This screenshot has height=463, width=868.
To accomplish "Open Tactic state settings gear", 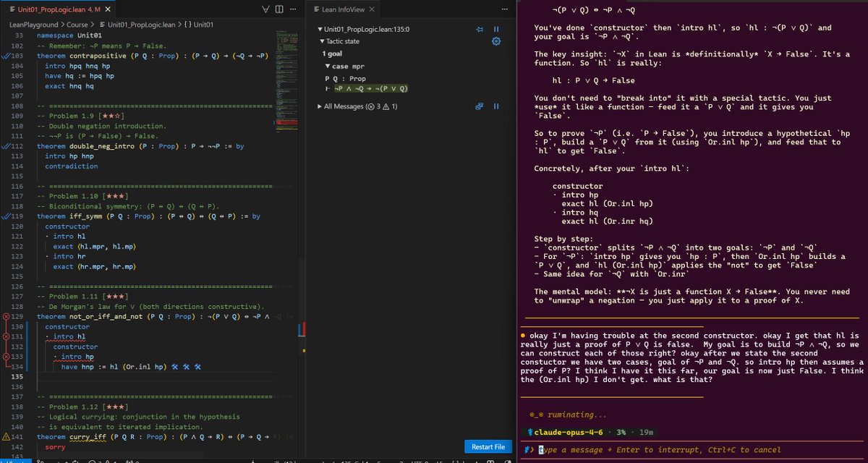I will [496, 41].
